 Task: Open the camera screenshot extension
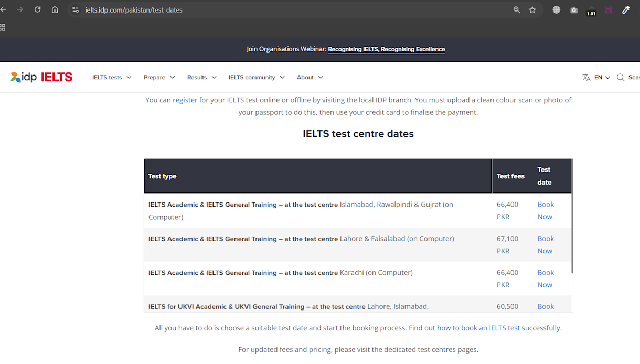click(x=574, y=10)
